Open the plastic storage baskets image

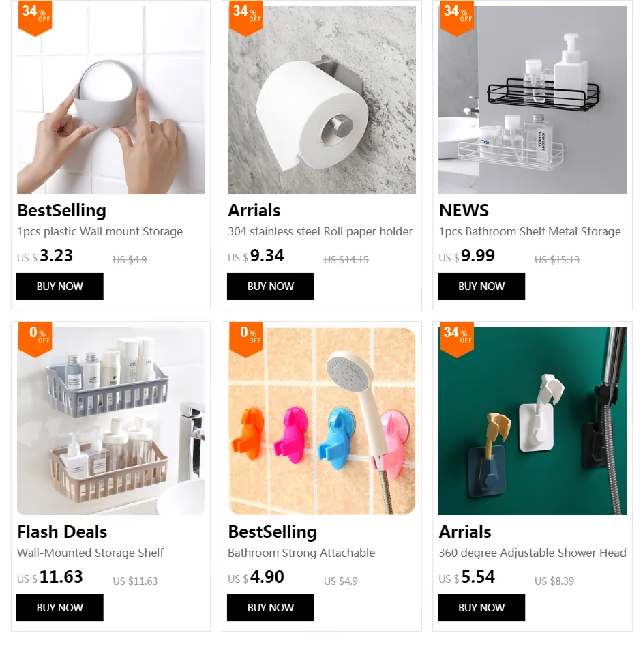click(110, 422)
